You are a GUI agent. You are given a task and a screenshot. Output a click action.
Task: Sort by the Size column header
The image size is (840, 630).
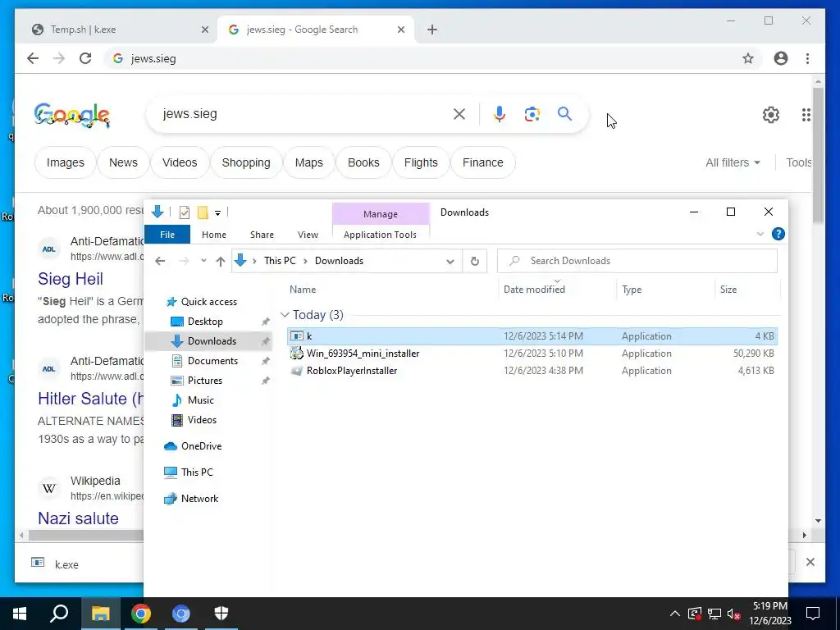728,290
